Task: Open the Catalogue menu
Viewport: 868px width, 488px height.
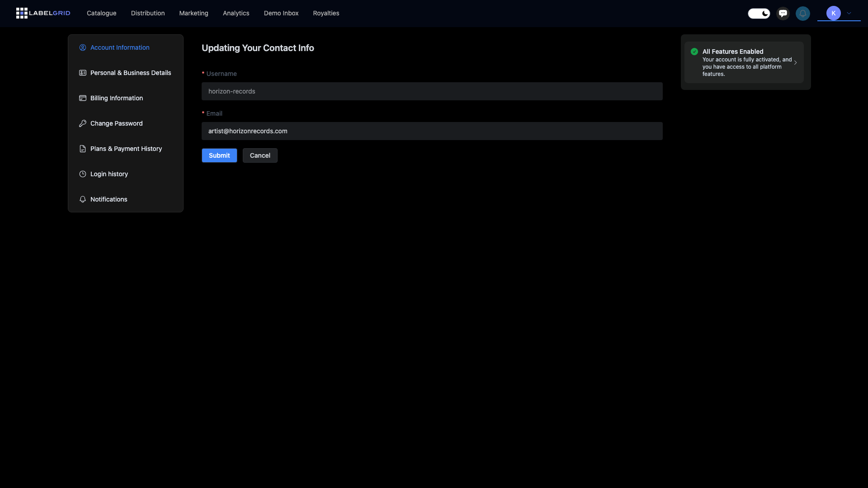Action: click(101, 13)
